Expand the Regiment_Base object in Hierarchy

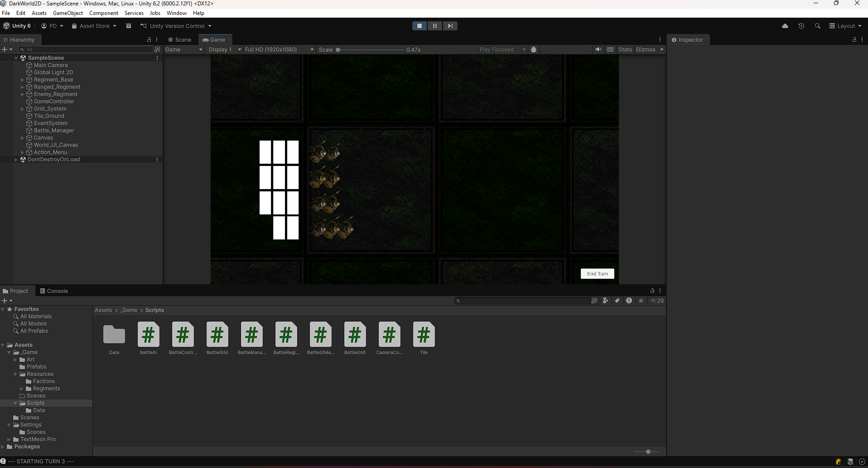coord(22,80)
